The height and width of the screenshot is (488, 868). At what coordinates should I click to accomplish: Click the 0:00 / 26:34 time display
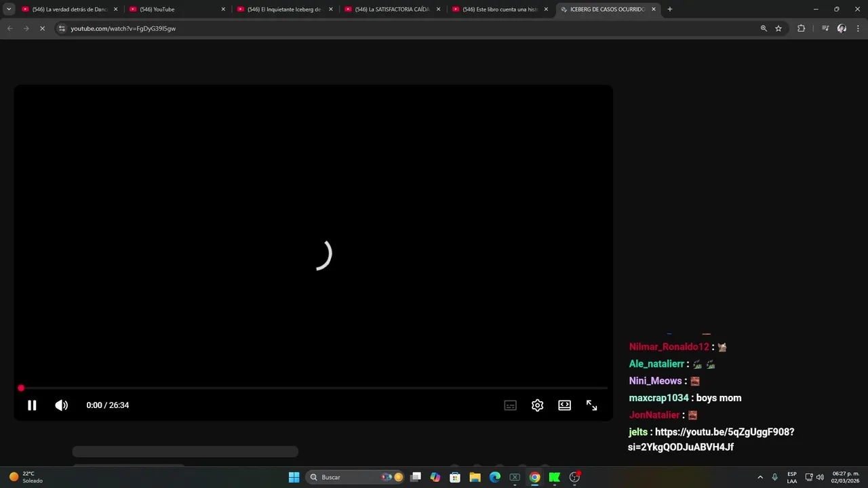point(107,405)
